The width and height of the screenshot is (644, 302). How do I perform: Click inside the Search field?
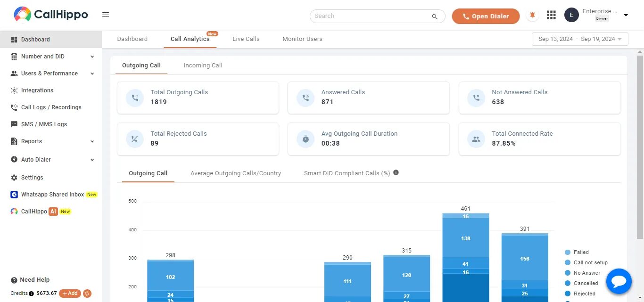pyautogui.click(x=370, y=16)
